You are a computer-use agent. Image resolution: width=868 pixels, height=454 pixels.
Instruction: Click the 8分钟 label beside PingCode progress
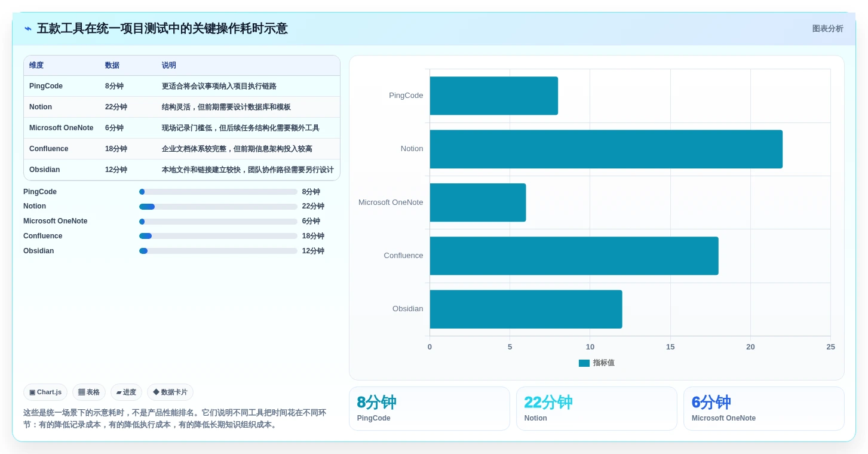[x=311, y=192]
